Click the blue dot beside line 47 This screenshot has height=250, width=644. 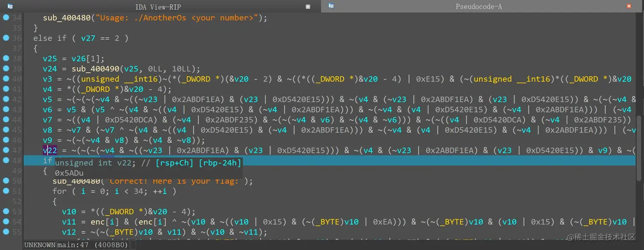coord(6,150)
